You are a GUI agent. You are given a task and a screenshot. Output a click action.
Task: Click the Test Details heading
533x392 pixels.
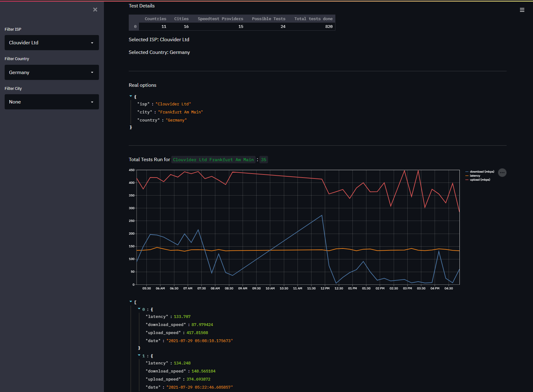click(x=141, y=6)
